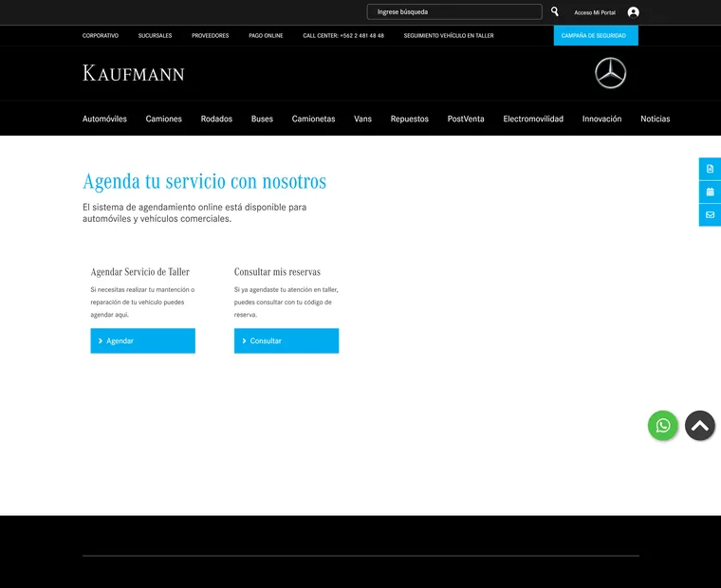Image resolution: width=721 pixels, height=588 pixels.
Task: Open the Electromovilidad menu
Action: (533, 119)
